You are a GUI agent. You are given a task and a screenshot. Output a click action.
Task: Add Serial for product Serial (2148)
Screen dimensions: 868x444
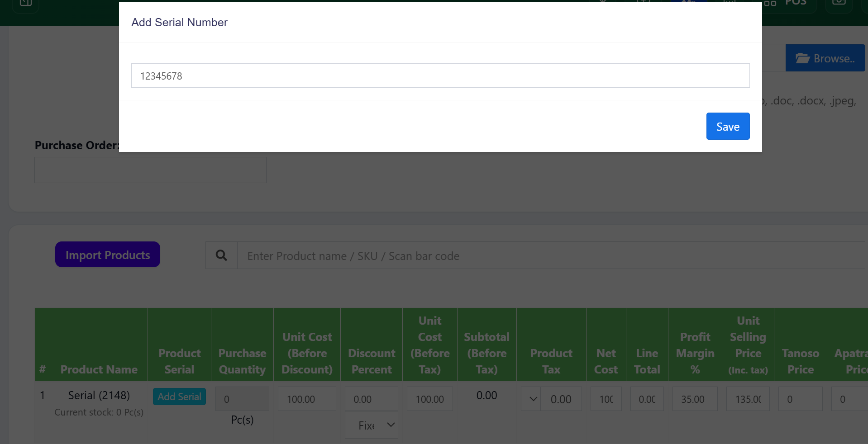pyautogui.click(x=179, y=397)
